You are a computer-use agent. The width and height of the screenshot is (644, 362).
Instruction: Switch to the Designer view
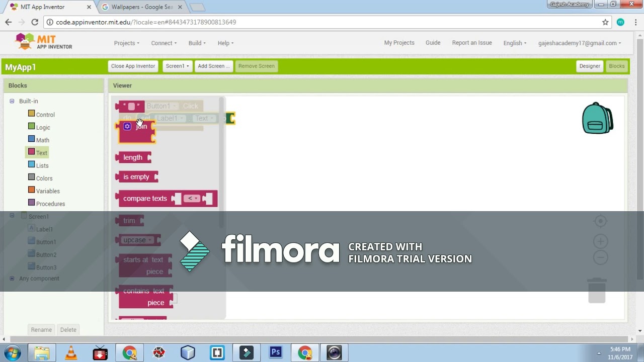point(590,66)
